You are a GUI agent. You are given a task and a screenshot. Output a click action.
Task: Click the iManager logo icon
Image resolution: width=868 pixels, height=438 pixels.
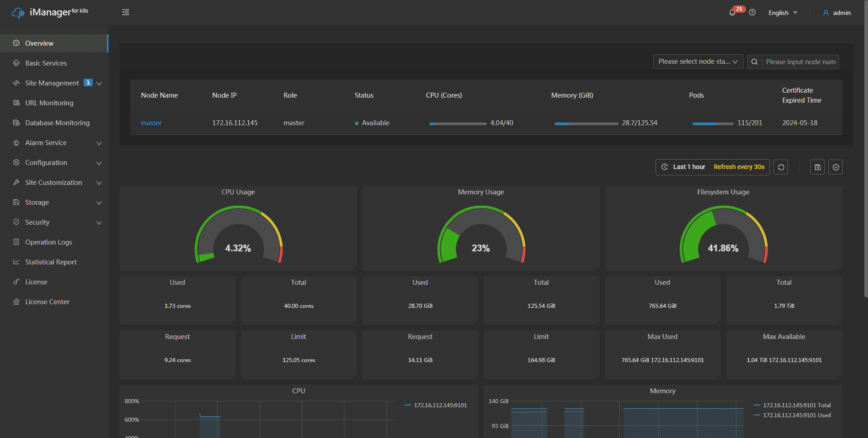pos(18,13)
